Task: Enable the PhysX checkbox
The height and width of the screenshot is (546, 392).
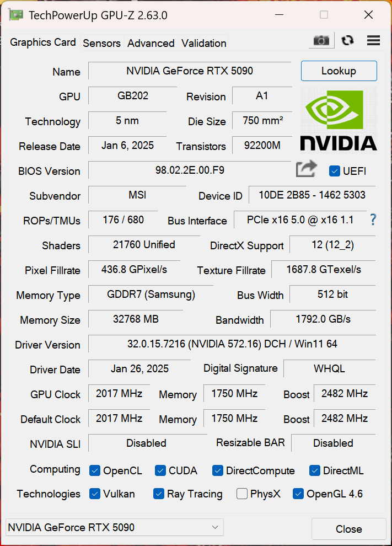Action: (241, 494)
